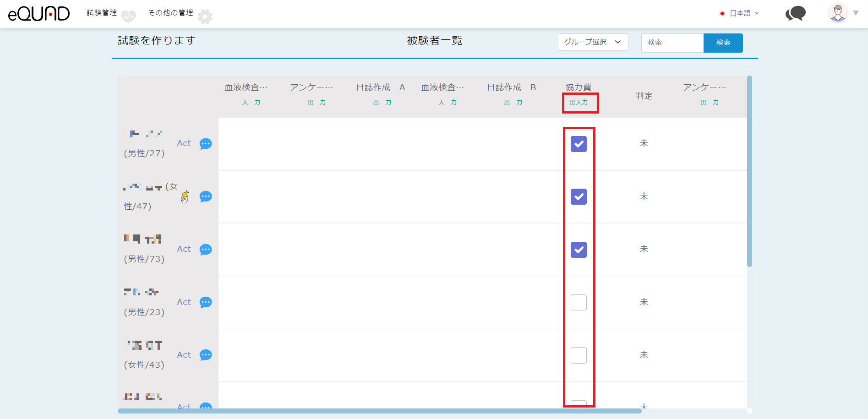868x419 pixels.
Task: Check 協力費 checkbox for the 女性/43 subject
Action: 579,355
